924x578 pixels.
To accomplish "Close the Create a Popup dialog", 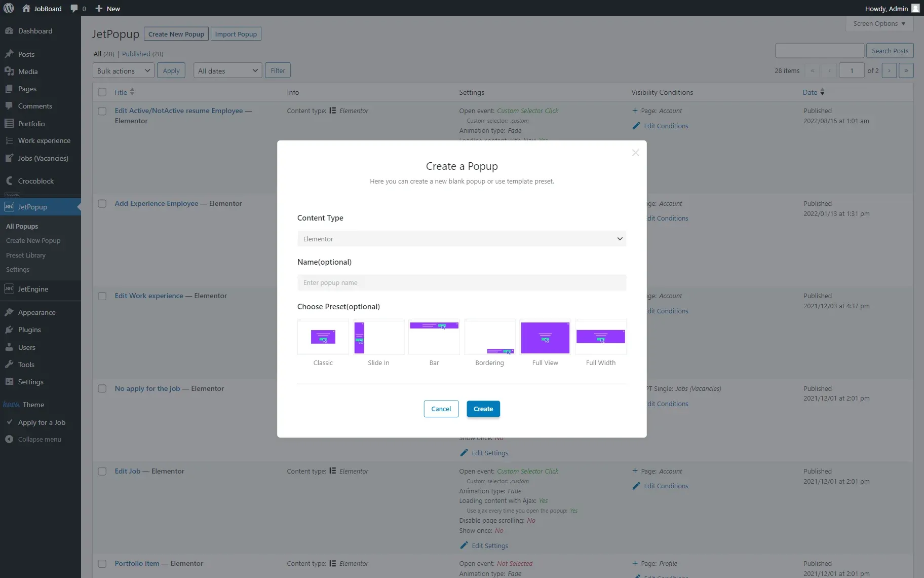I will (635, 153).
